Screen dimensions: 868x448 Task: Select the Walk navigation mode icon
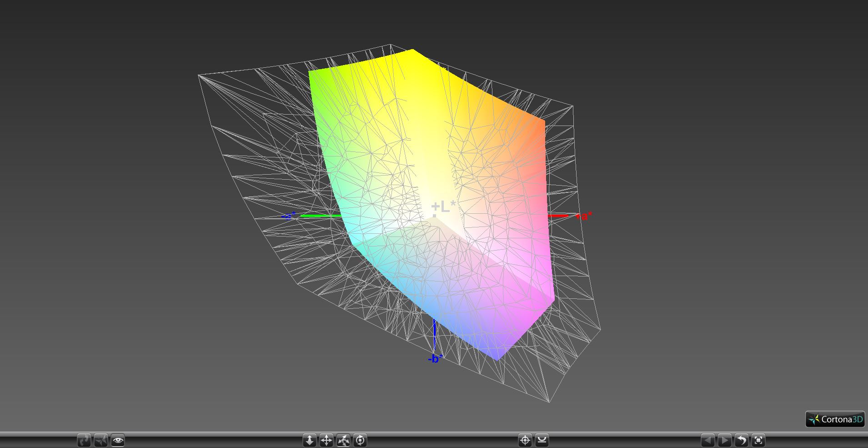pyautogui.click(x=84, y=440)
